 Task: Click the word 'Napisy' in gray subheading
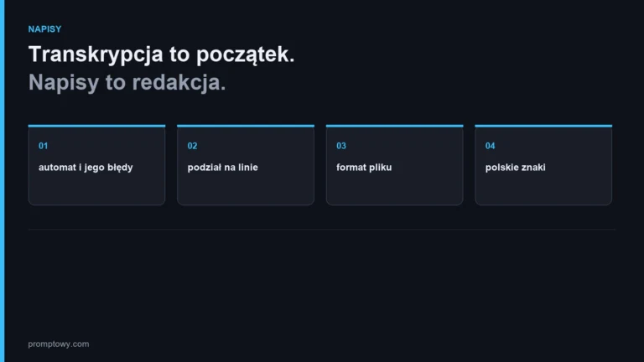point(64,83)
